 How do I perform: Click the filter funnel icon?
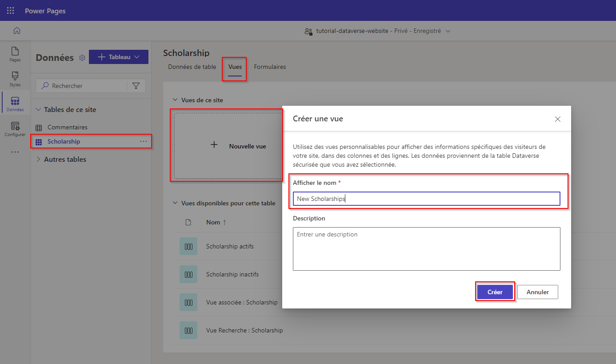click(x=136, y=86)
